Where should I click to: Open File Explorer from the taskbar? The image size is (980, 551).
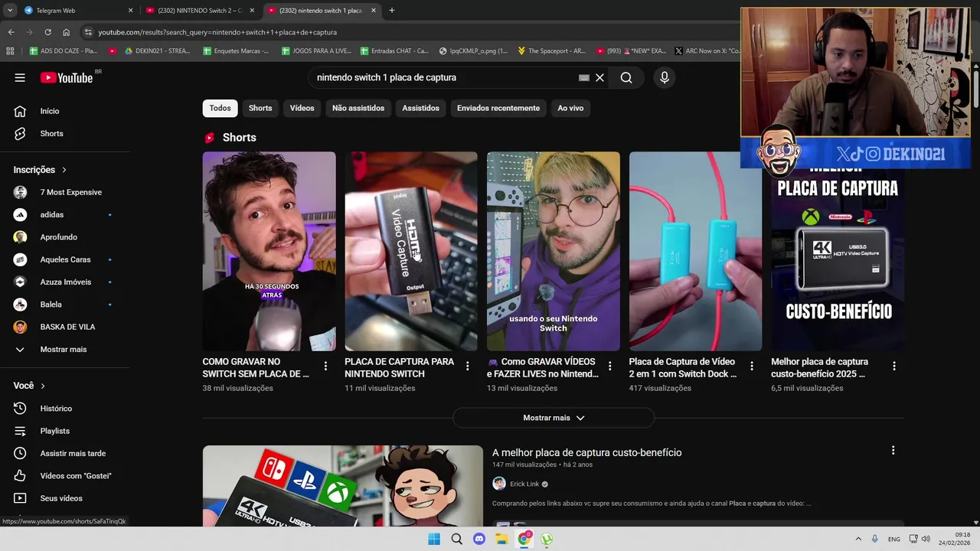coord(502,539)
